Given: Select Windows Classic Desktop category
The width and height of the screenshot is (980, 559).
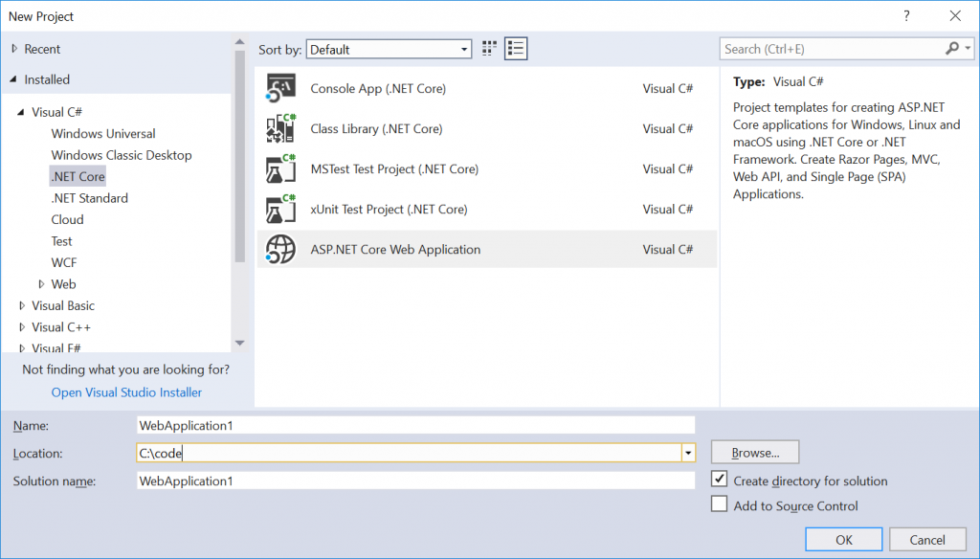Looking at the screenshot, I should click(122, 155).
